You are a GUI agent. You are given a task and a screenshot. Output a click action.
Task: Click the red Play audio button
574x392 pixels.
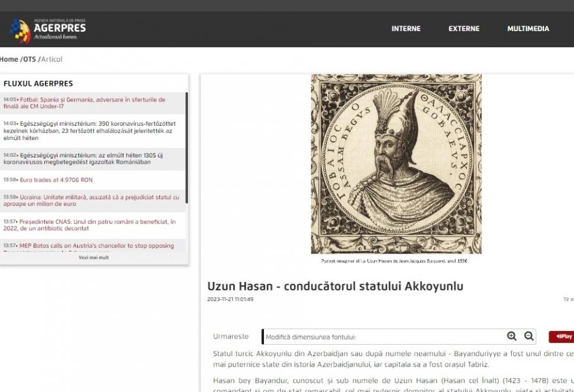(x=561, y=337)
